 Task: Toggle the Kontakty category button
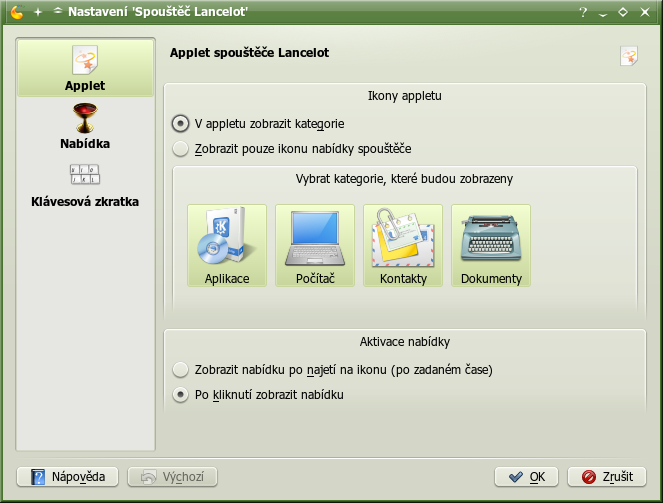click(x=403, y=246)
